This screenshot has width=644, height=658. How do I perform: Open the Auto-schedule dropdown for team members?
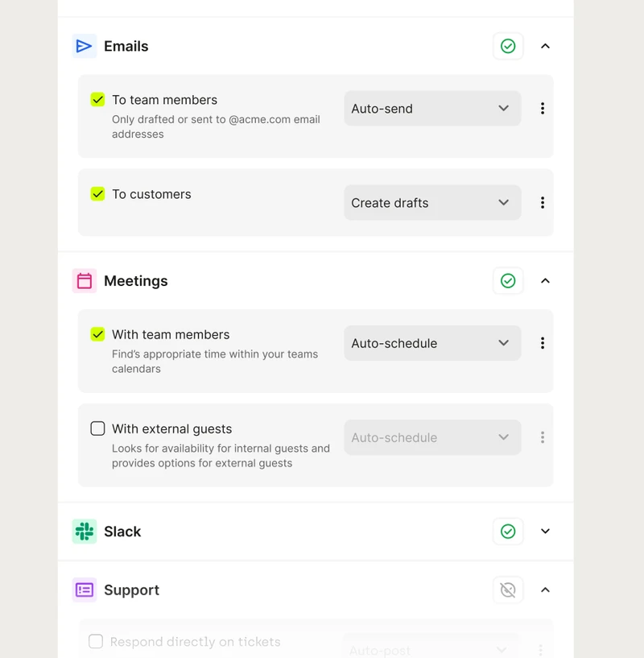[432, 343]
